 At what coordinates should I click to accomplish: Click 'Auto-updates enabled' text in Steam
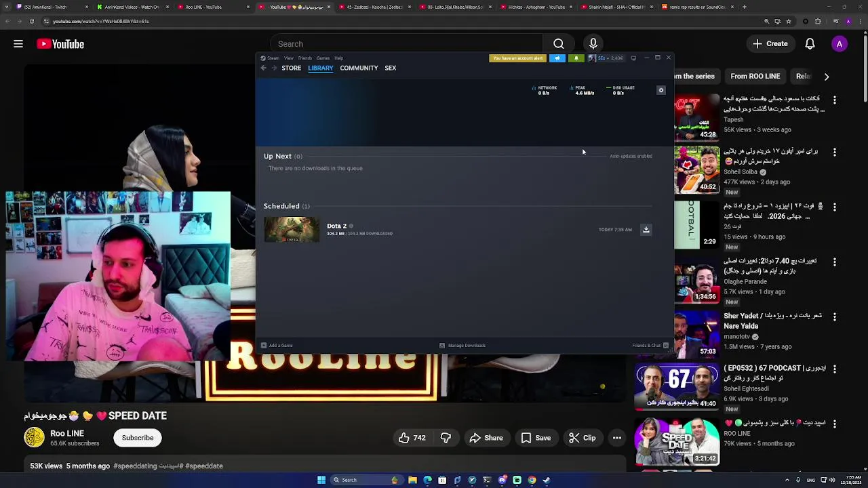point(631,157)
